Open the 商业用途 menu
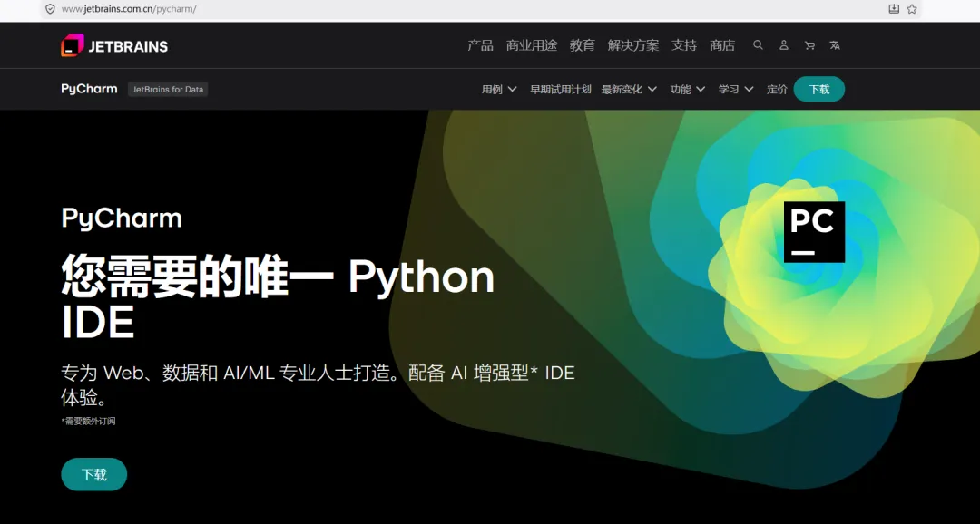Screen dimensions: 980x524 (x=531, y=45)
